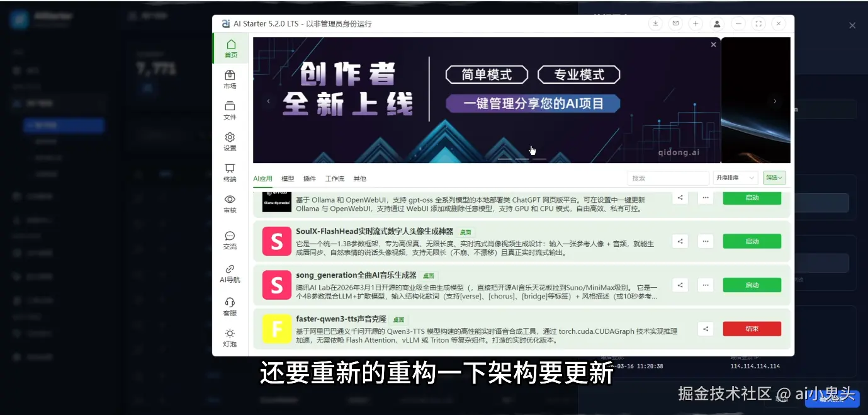Click the download icon in title bar
This screenshot has width=868, height=415.
(655, 23)
